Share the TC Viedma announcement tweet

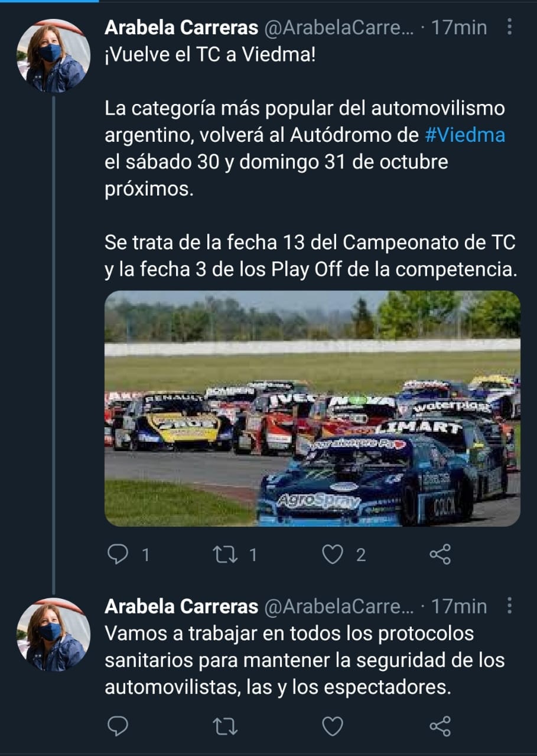point(440,554)
